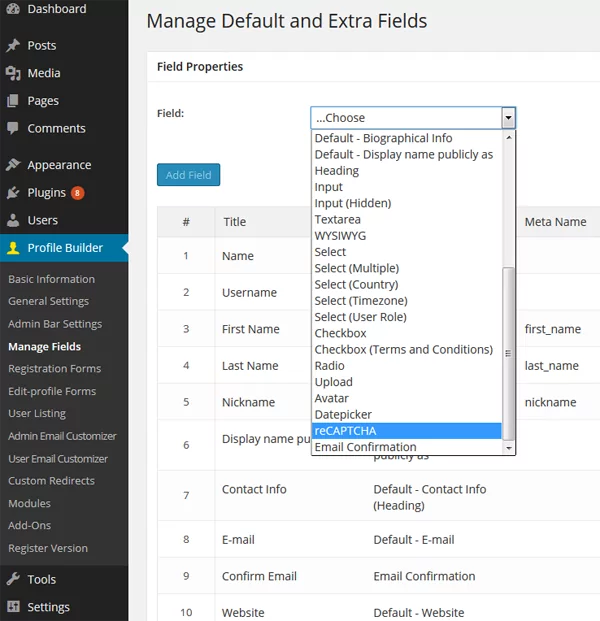Screen dimensions: 600x621
Task: Open Manage Fields submenu link
Action: [x=44, y=347]
